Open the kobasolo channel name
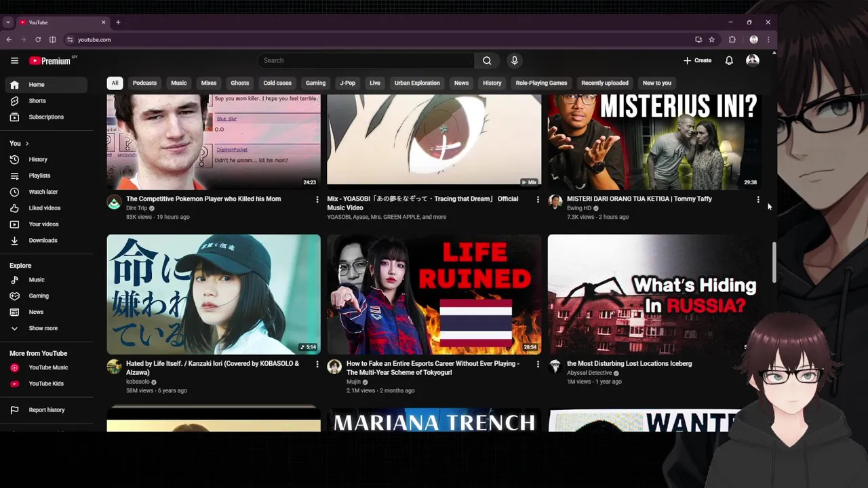This screenshot has height=488, width=868. click(138, 382)
